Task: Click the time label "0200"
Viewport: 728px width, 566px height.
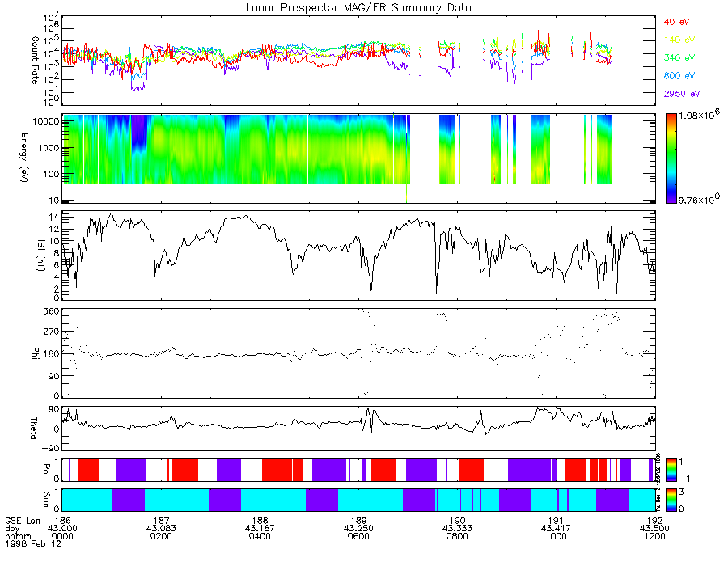Action: 161,536
